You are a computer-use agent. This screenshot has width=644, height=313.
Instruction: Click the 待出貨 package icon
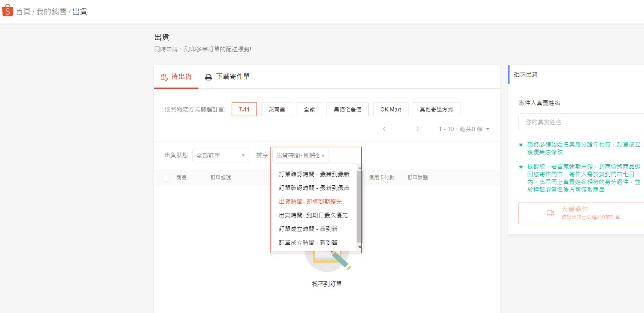tap(164, 77)
